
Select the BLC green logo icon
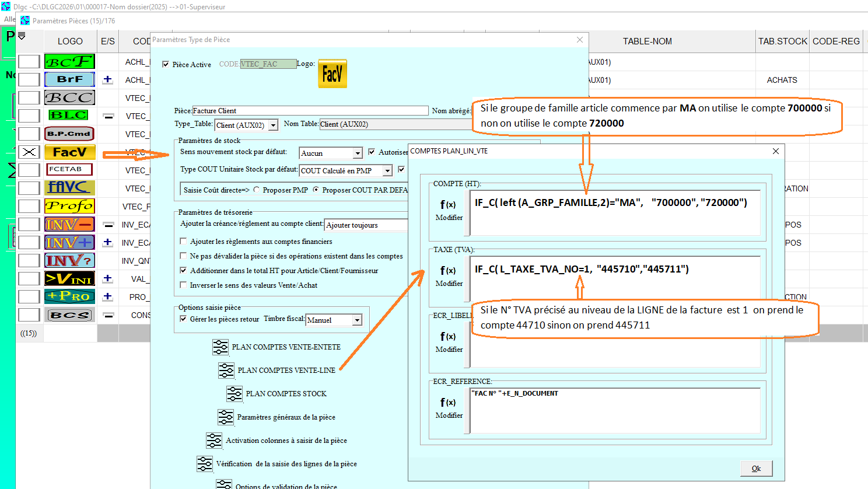tap(69, 116)
